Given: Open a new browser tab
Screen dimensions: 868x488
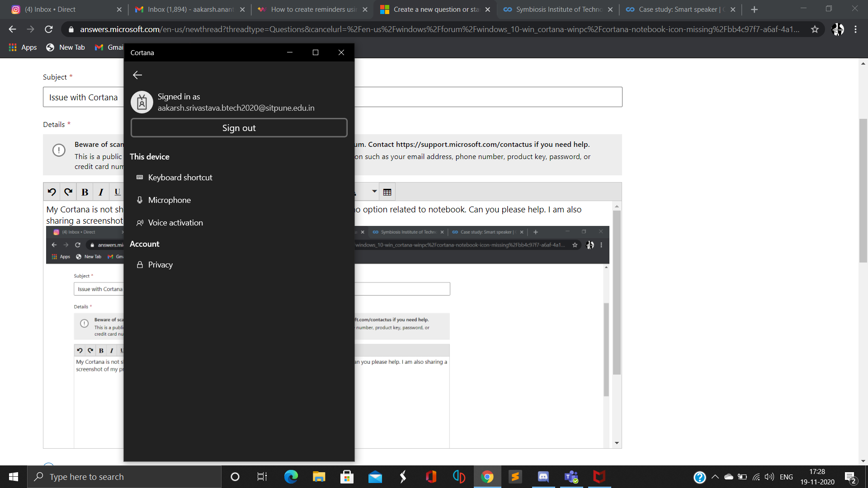Looking at the screenshot, I should pos(754,9).
